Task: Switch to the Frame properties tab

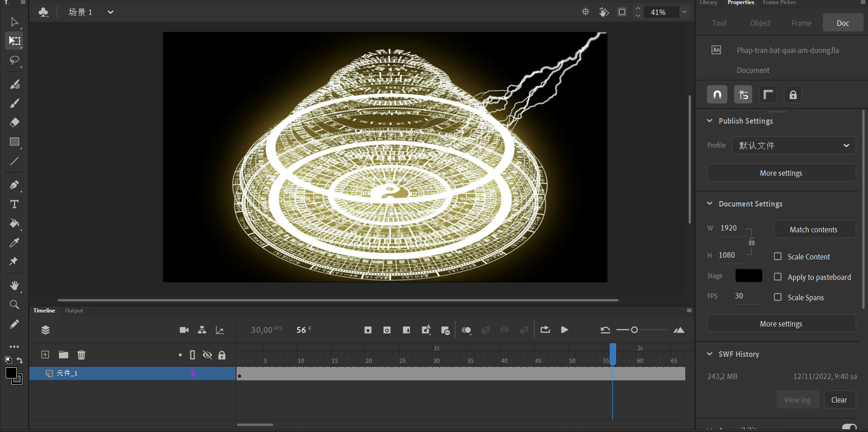Action: tap(801, 23)
